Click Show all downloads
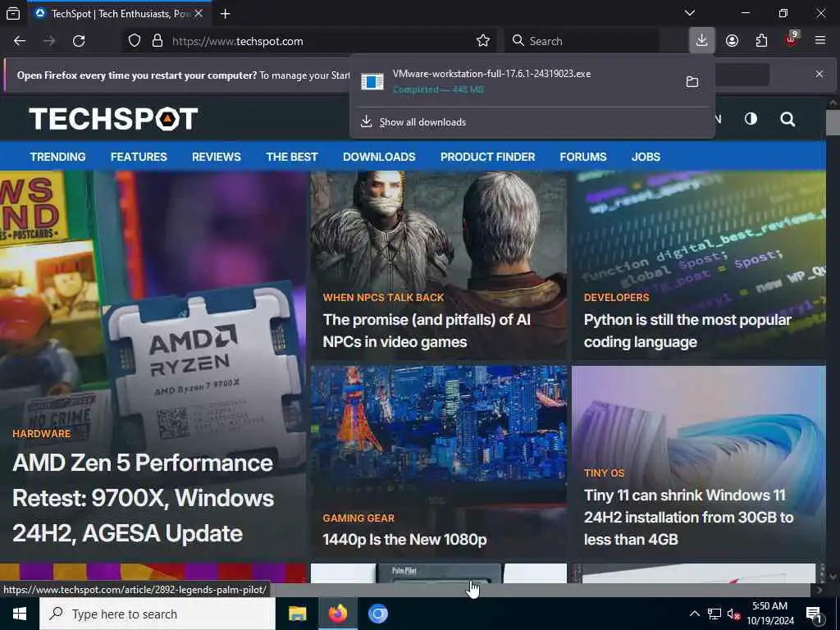Viewport: 840px width, 630px height. click(422, 122)
